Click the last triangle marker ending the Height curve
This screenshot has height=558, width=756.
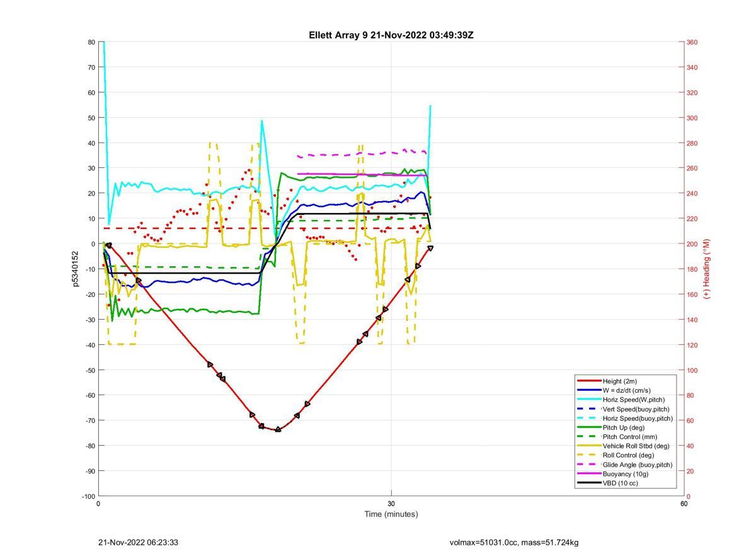(x=430, y=248)
